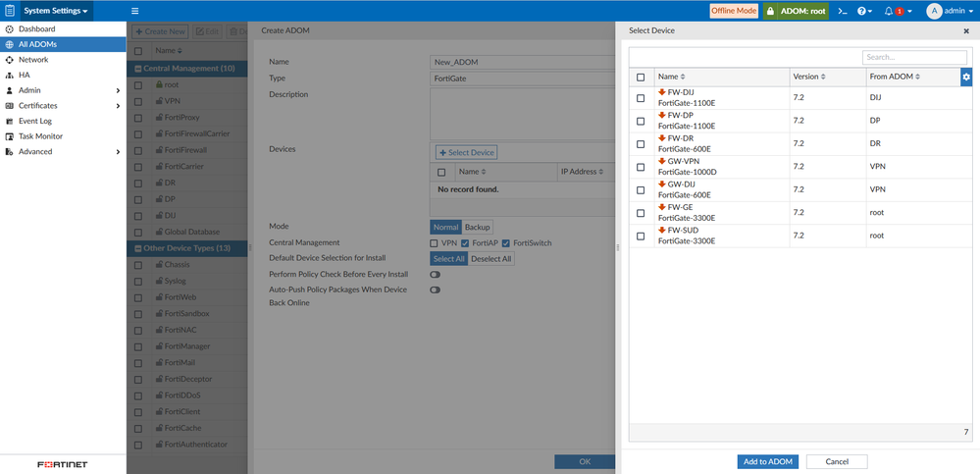Click the Edit button in ADOM toolbar
980x474 pixels.
pos(207,31)
